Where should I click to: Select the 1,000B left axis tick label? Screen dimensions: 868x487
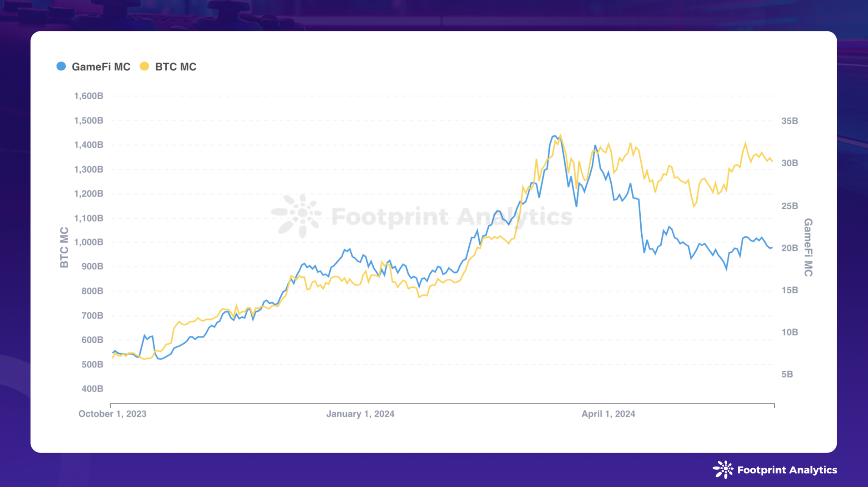(x=89, y=243)
